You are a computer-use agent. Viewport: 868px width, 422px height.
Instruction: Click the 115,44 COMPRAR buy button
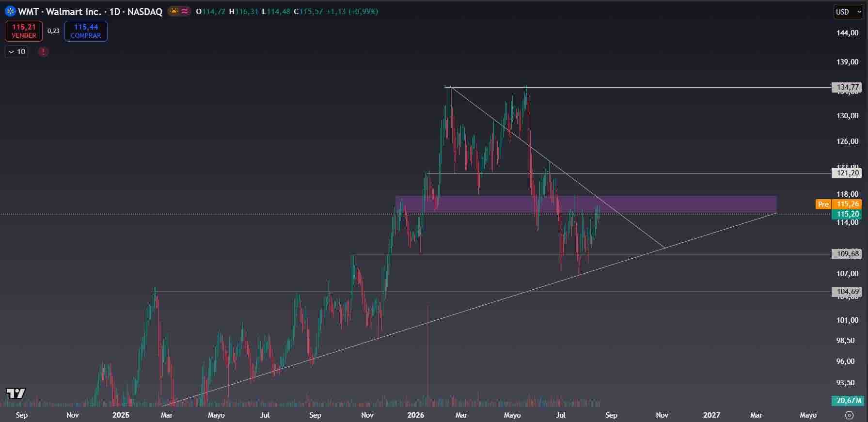(86, 31)
